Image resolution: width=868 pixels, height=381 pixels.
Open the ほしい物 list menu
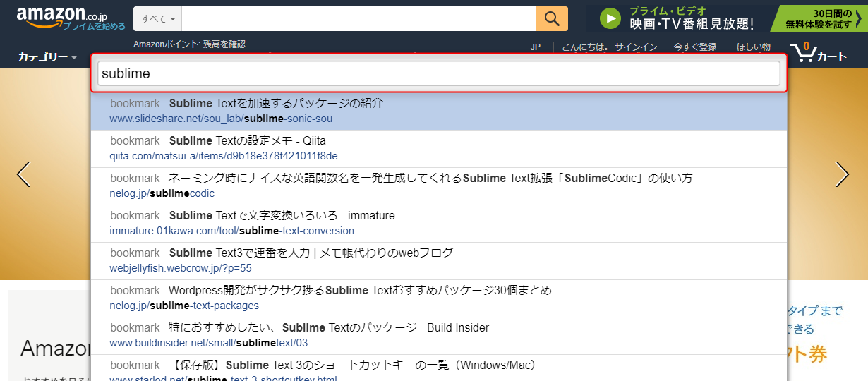[x=754, y=47]
